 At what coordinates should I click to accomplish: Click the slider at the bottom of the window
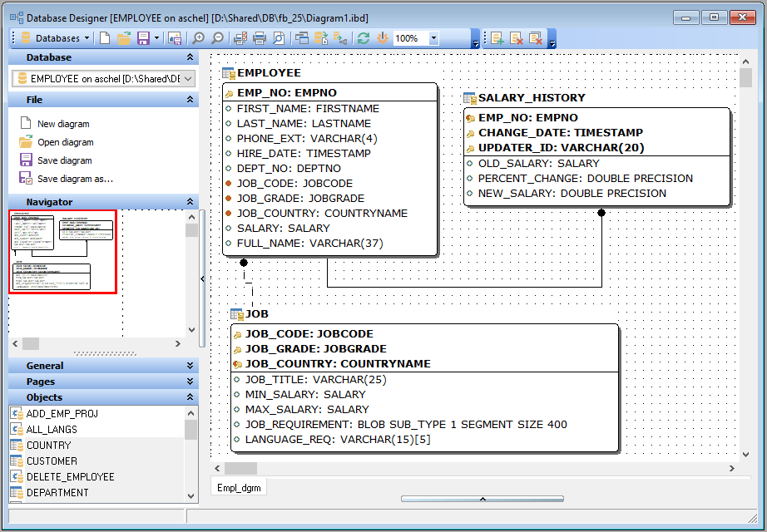482,498
